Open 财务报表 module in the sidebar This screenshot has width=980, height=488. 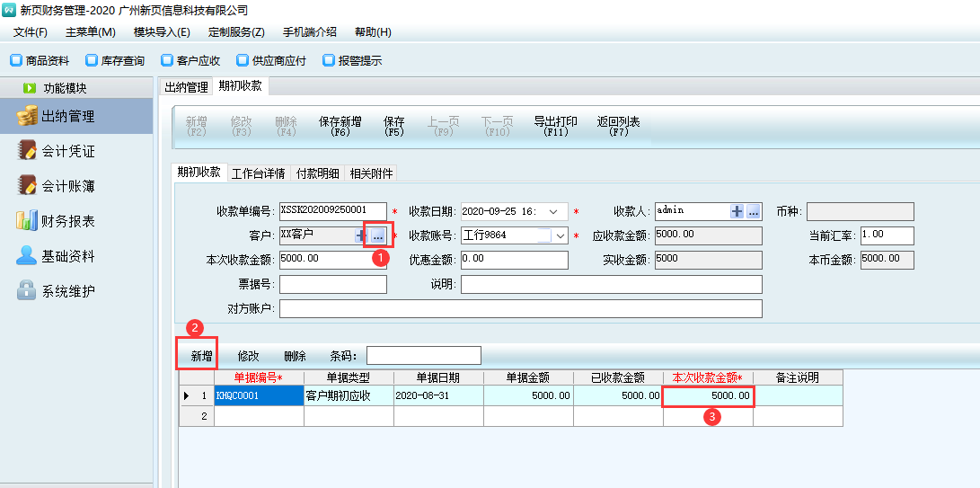[67, 221]
